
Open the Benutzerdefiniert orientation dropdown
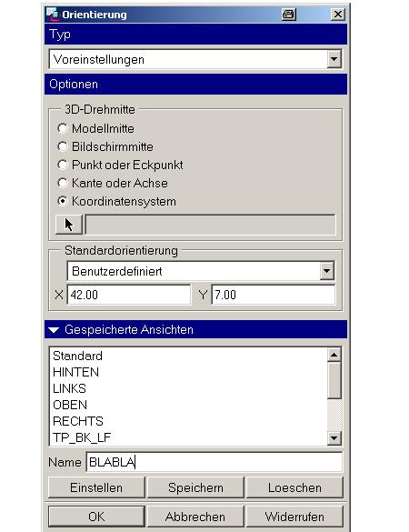click(327, 271)
